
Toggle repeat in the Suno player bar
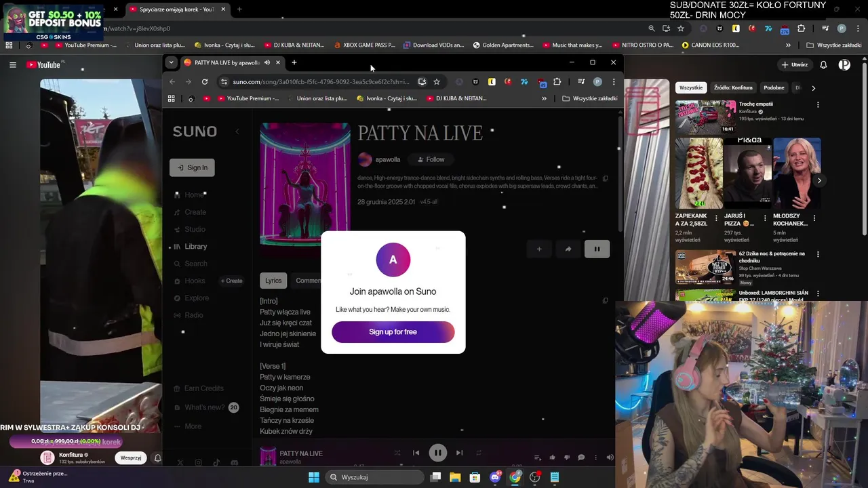click(x=478, y=453)
